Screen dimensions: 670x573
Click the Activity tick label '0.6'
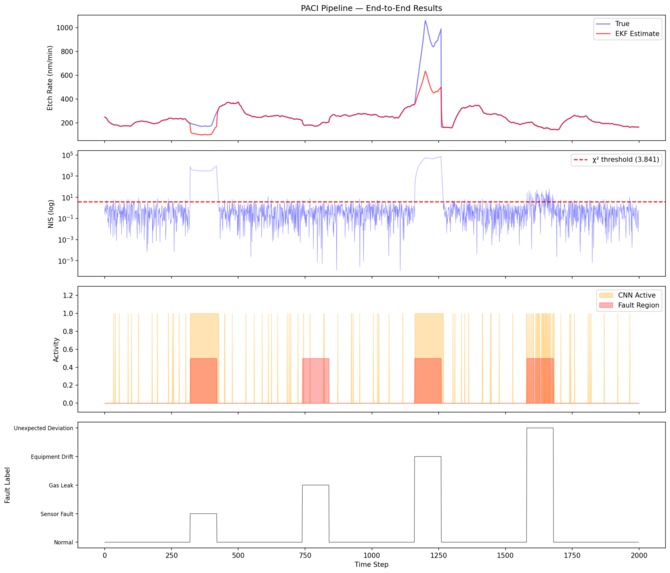(68, 350)
